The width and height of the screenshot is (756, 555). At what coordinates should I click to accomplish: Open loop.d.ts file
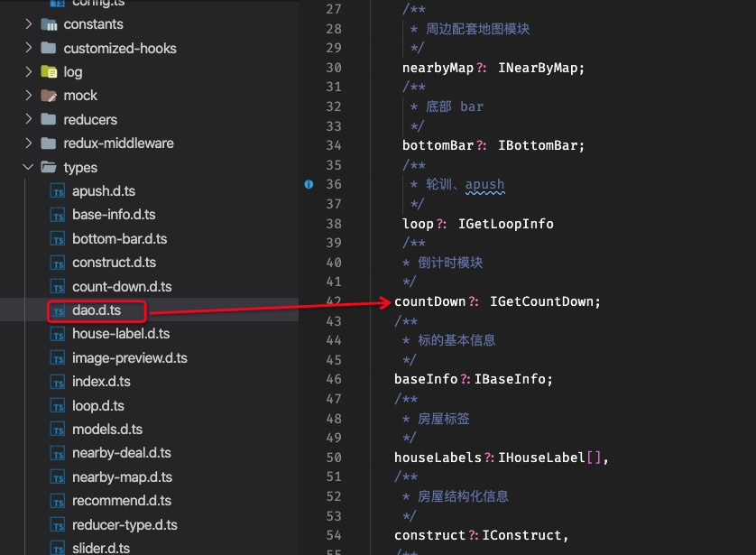pos(98,405)
